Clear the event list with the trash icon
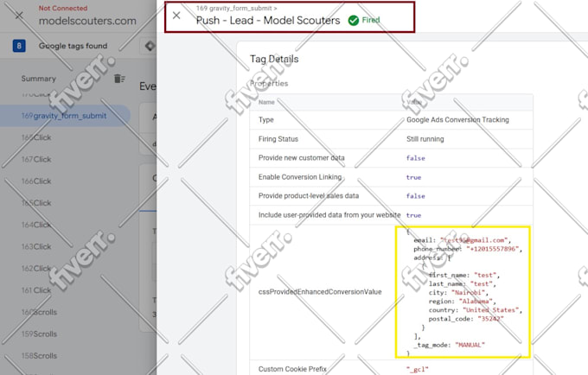This screenshot has width=588, height=375. click(119, 79)
